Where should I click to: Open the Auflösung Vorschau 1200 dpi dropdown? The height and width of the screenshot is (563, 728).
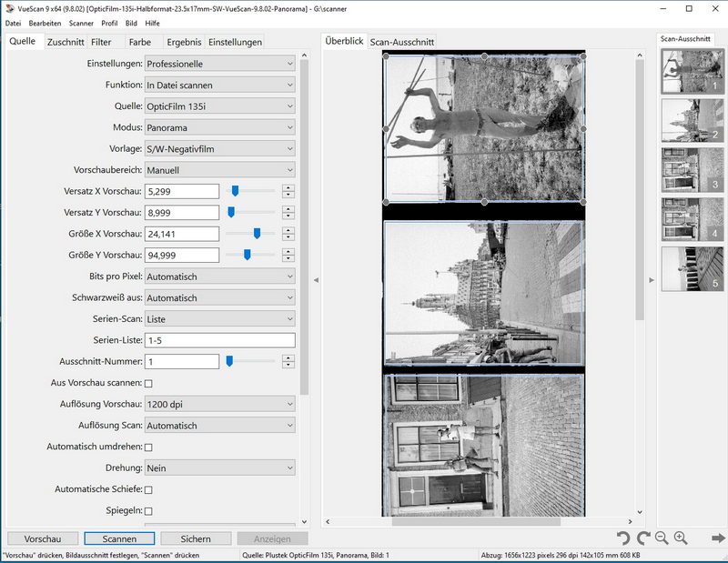pyautogui.click(x=220, y=404)
